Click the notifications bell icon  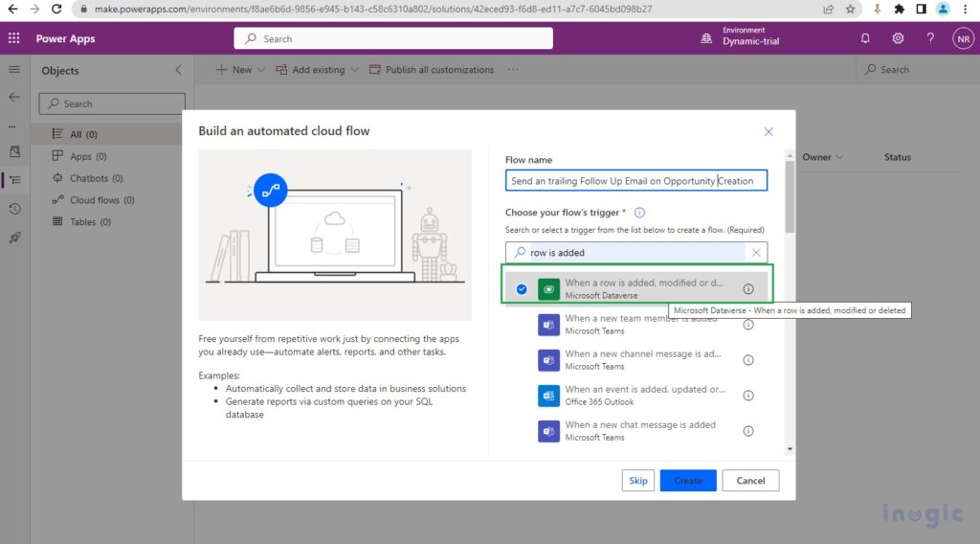pyautogui.click(x=865, y=38)
